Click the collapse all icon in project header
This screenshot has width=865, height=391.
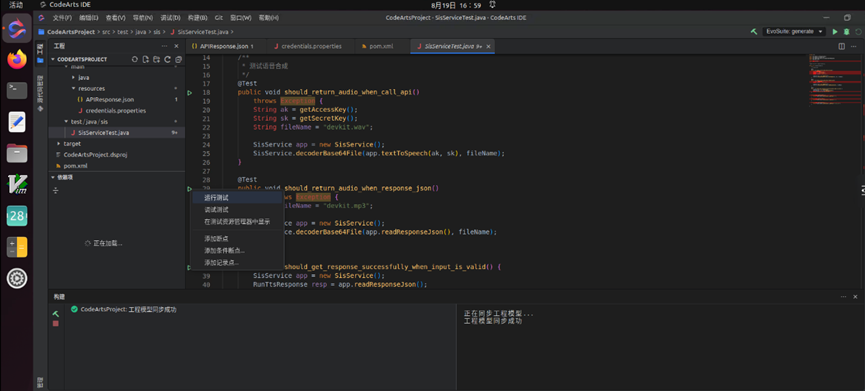pyautogui.click(x=178, y=59)
